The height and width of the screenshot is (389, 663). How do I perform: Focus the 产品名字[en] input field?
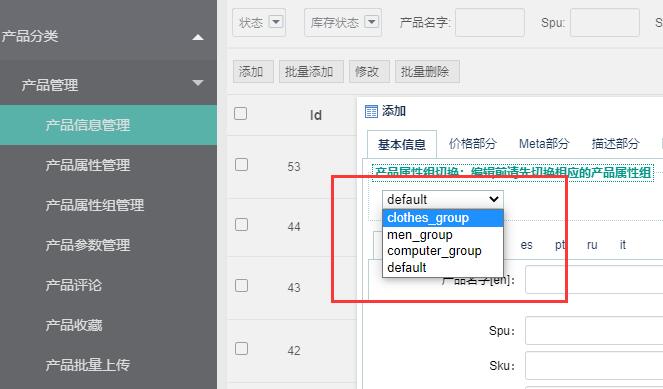point(594,279)
